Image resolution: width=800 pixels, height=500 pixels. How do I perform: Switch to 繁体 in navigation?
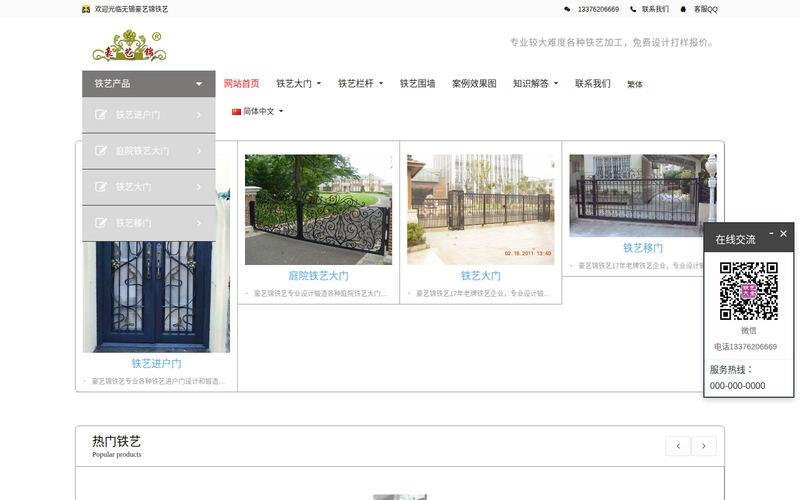[x=635, y=85]
